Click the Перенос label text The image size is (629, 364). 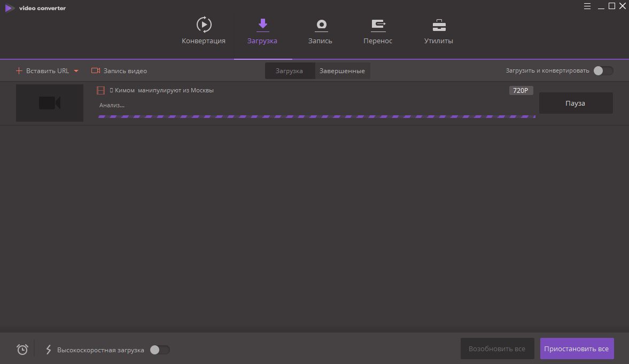pyautogui.click(x=378, y=41)
